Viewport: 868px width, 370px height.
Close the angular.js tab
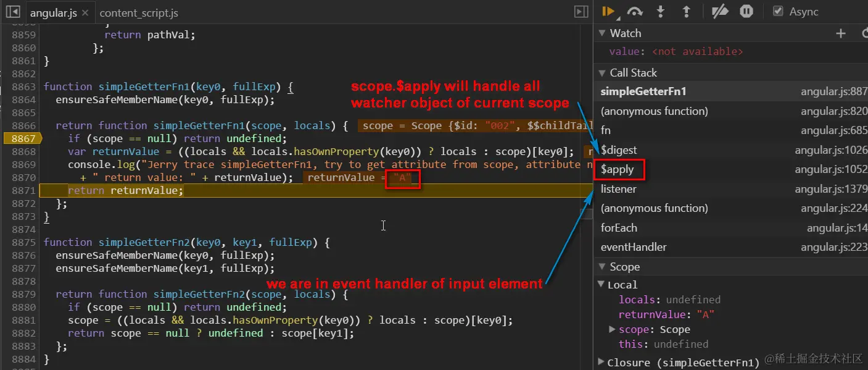[x=84, y=13]
